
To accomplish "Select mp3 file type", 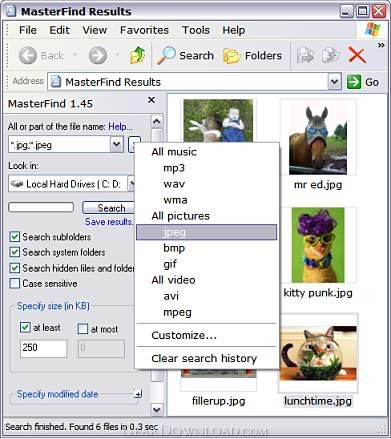I will pos(207,168).
